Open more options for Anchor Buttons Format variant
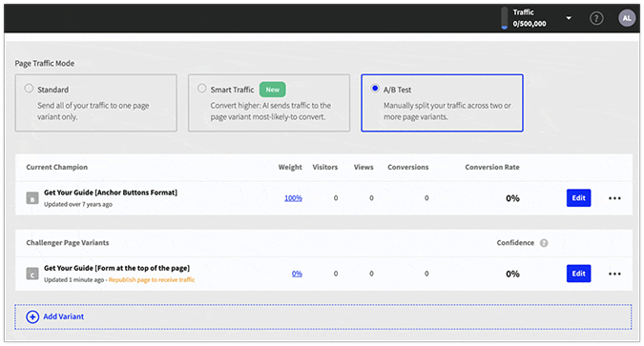Screen dimensions: 644x346 click(614, 198)
